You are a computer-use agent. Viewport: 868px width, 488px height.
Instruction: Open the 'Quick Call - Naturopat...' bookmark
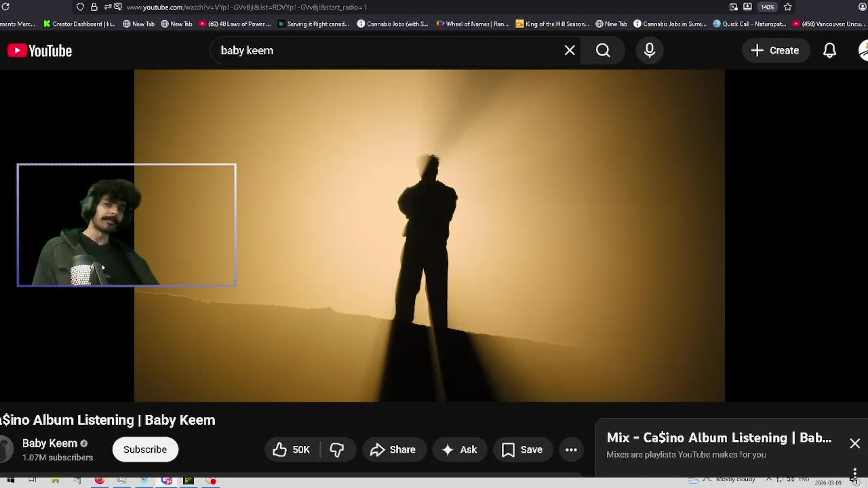(x=749, y=24)
